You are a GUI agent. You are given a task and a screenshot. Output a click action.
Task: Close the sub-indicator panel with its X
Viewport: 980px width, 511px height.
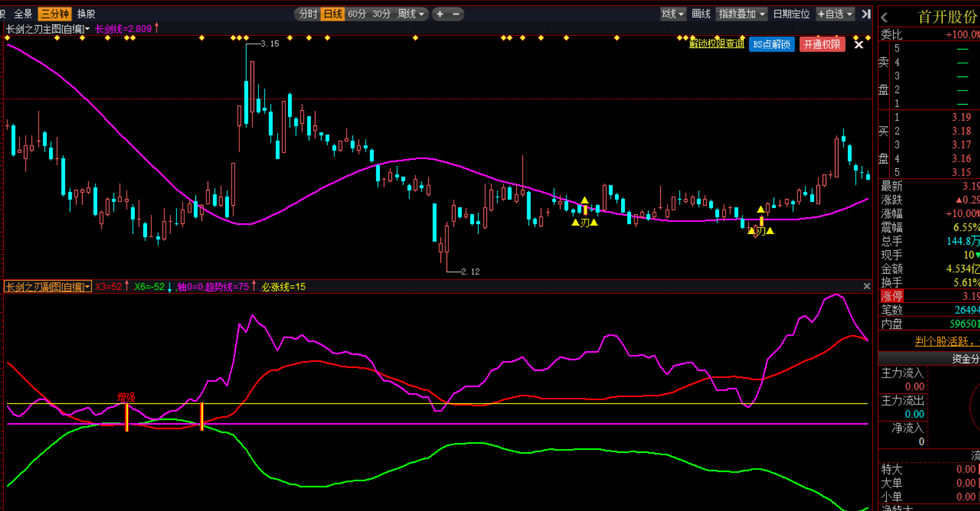pyautogui.click(x=867, y=286)
